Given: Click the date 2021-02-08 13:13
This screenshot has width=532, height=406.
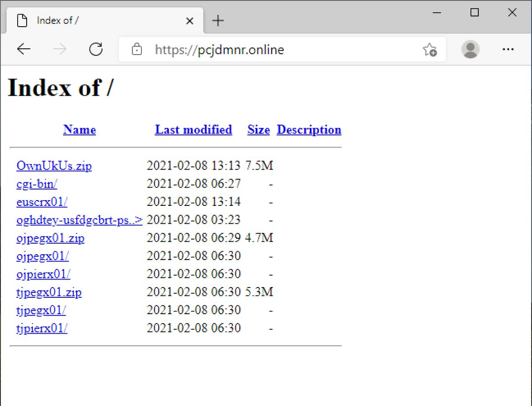Looking at the screenshot, I should click(x=194, y=166).
